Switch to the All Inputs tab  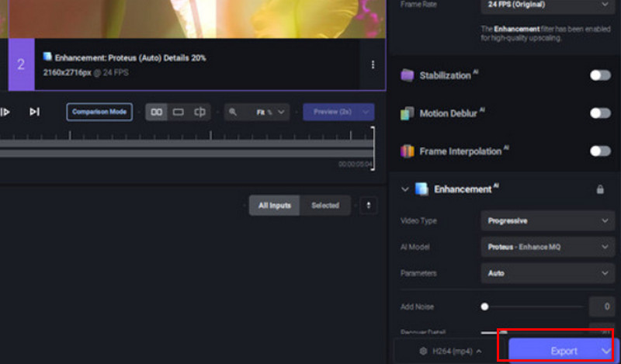pyautogui.click(x=274, y=206)
